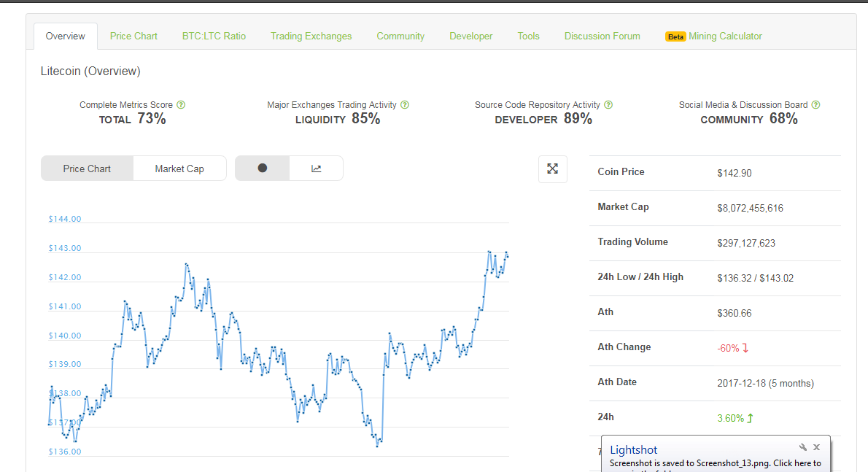Screen dimensions: 868x472
Task: Click the Market Cap value $8,072,455,616
Action: pyautogui.click(x=750, y=208)
